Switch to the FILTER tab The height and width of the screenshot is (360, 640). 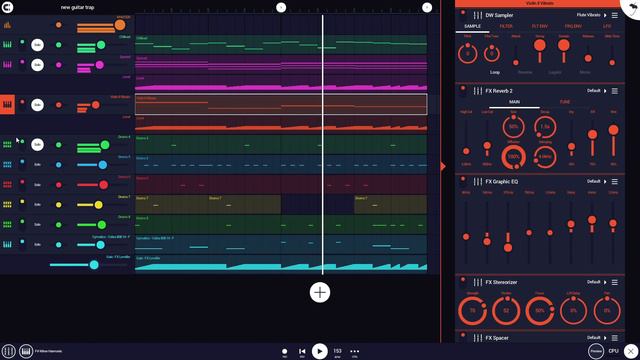[x=506, y=26]
